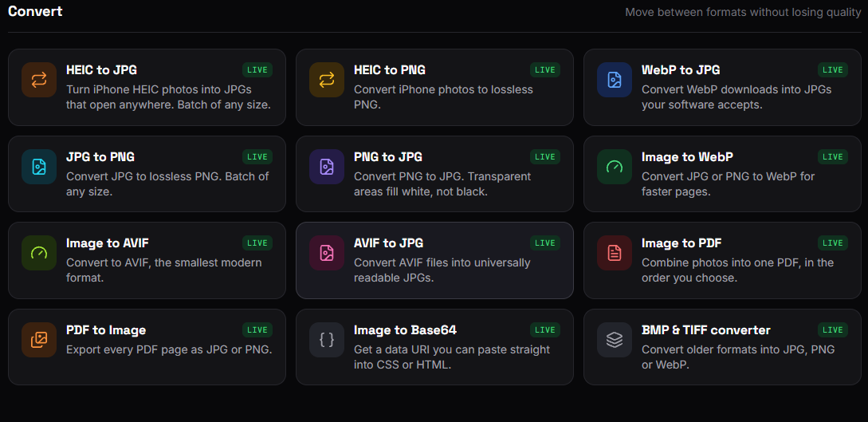
Task: Open the AVIF to JPG title link
Action: (389, 243)
